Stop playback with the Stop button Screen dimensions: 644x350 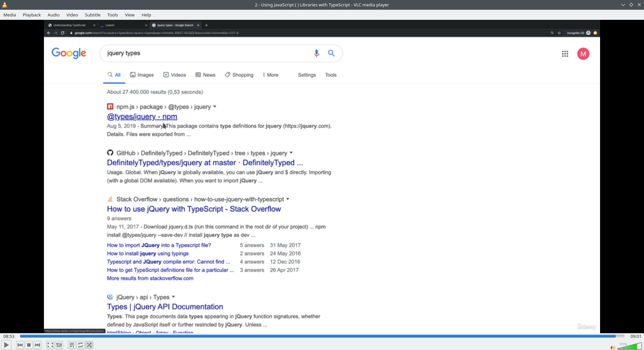pos(29,345)
